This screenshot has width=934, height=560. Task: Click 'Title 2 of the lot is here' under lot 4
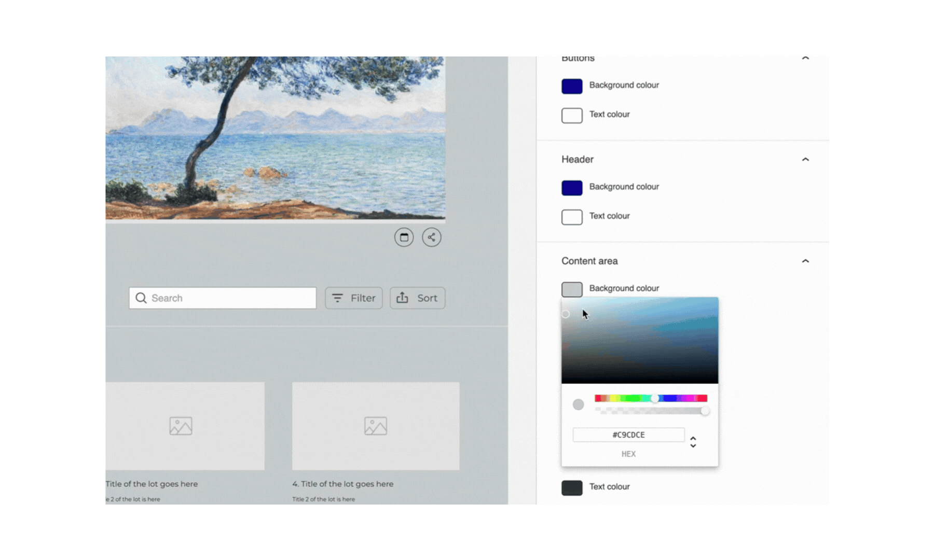323,499
